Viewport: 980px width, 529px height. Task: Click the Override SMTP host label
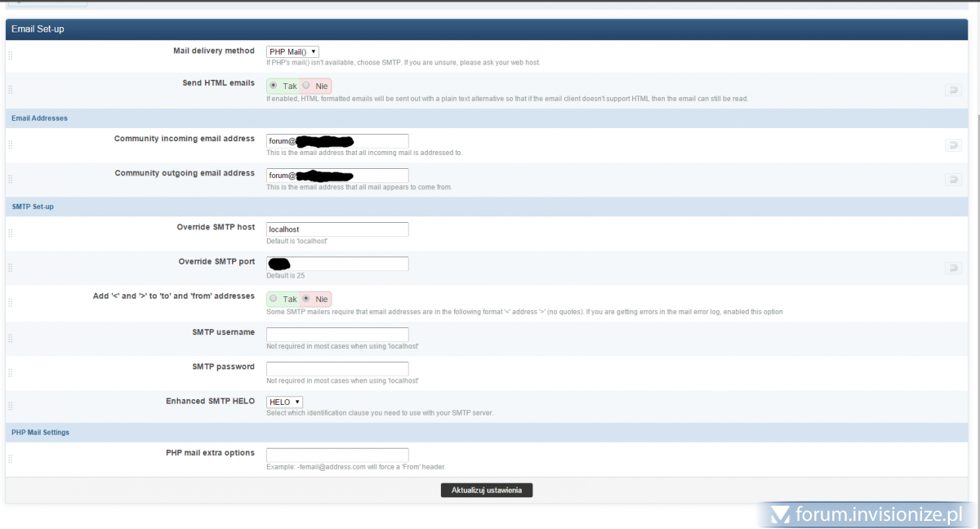click(x=216, y=227)
